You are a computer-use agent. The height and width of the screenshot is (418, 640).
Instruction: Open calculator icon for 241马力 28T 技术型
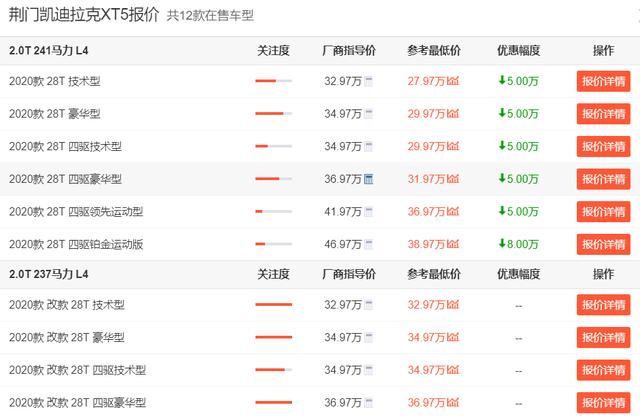click(369, 81)
